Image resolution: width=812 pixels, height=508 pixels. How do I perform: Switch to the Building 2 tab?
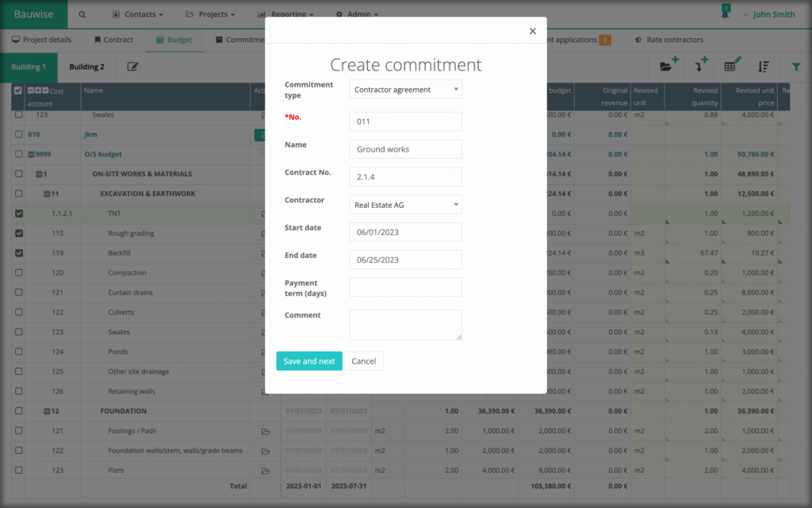pos(87,67)
